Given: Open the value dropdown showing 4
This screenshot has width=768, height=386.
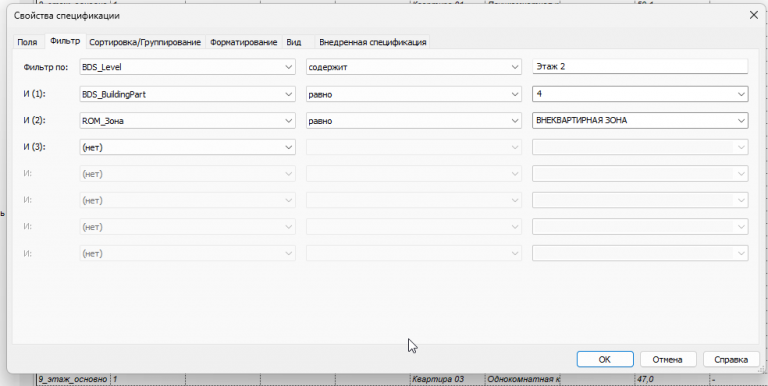Looking at the screenshot, I should coord(640,94).
